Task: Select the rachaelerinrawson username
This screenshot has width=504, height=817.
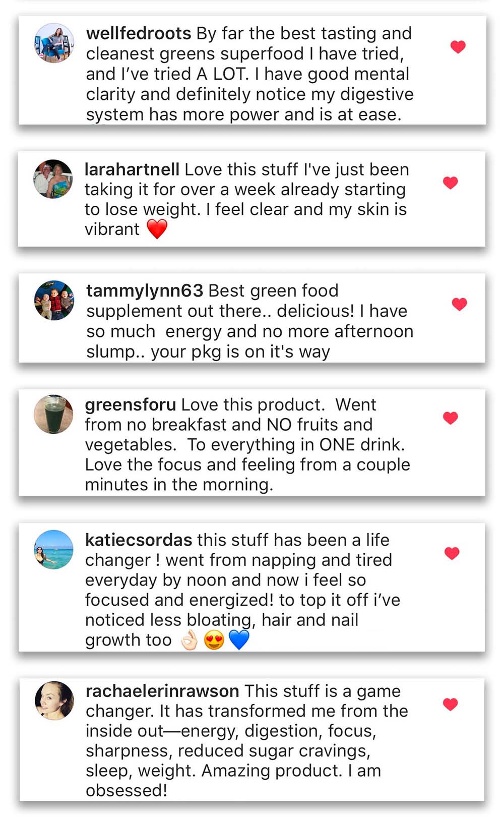Action: [x=162, y=691]
